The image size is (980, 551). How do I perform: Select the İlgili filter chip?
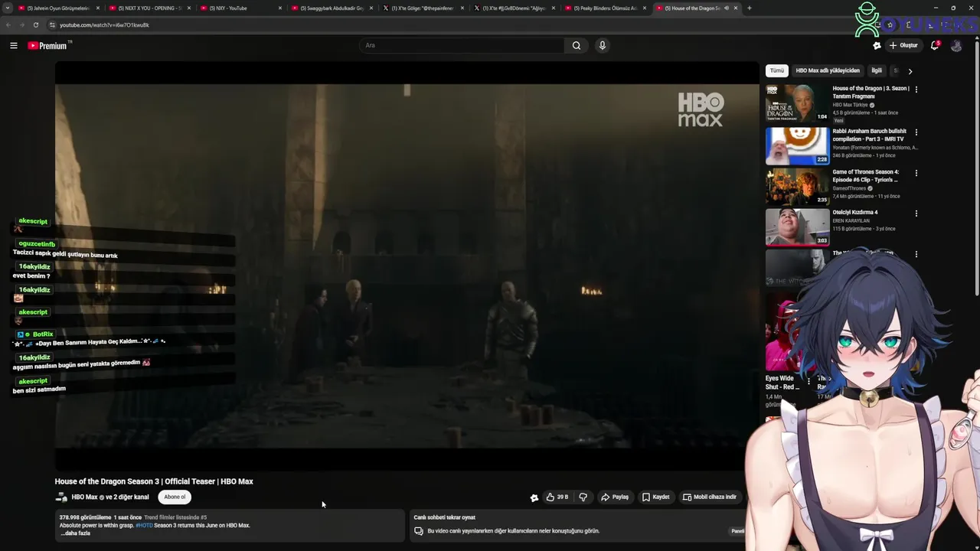pyautogui.click(x=877, y=70)
